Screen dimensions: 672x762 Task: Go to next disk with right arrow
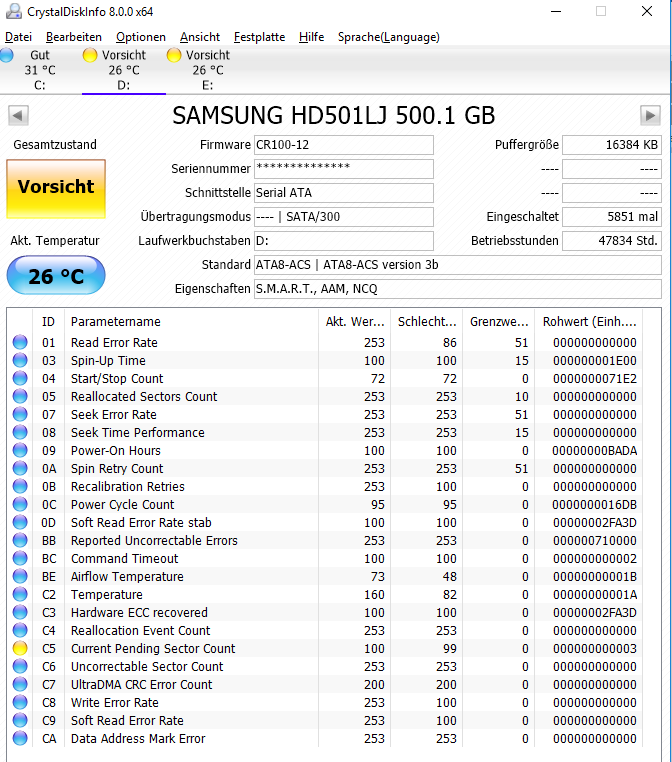[x=650, y=116]
